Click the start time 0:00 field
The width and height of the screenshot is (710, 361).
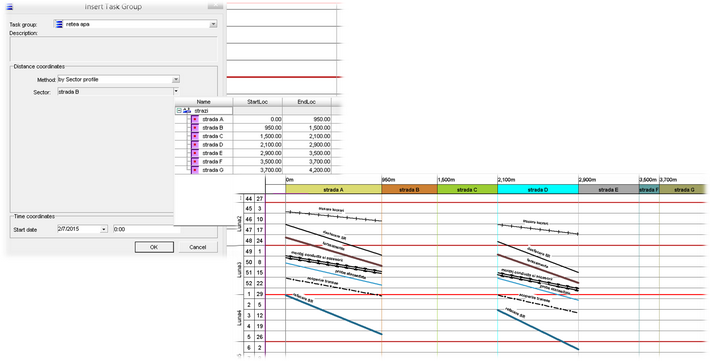[x=146, y=229]
